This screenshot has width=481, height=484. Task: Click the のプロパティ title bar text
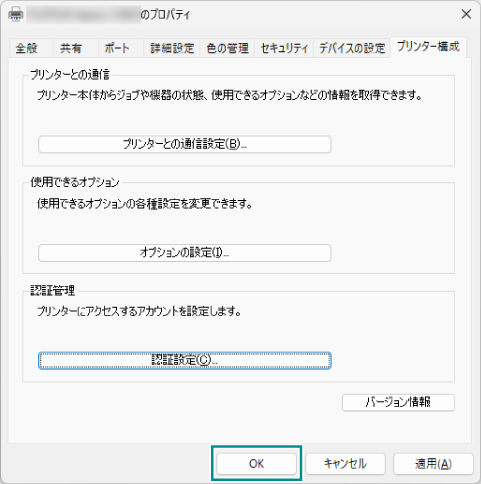coord(165,15)
